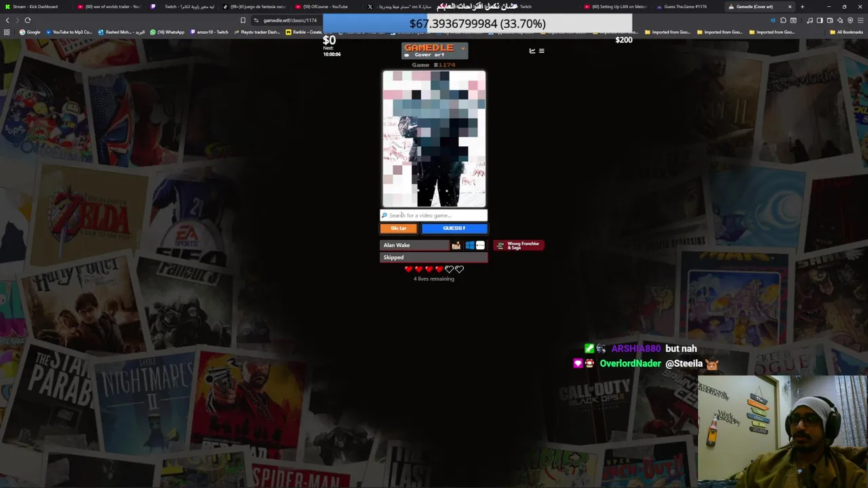
Task: Open the amzor10 - Twitch bookmark
Action: (210, 32)
